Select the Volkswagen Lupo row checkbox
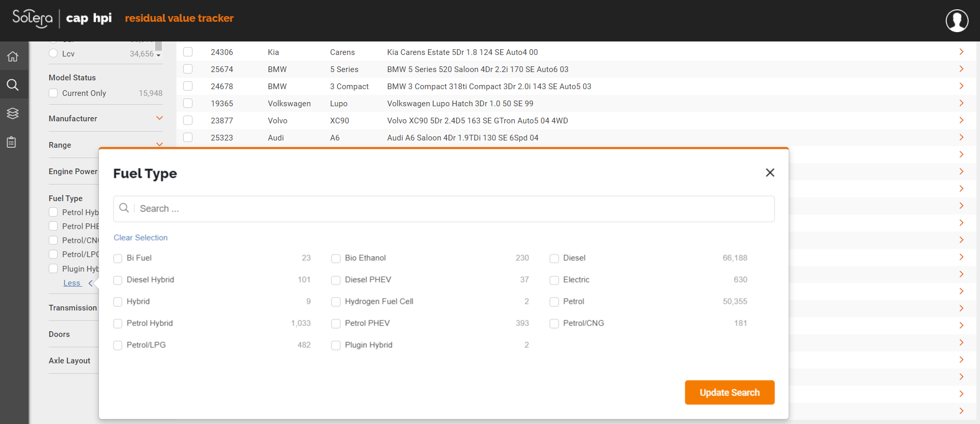This screenshot has height=424, width=980. (188, 103)
